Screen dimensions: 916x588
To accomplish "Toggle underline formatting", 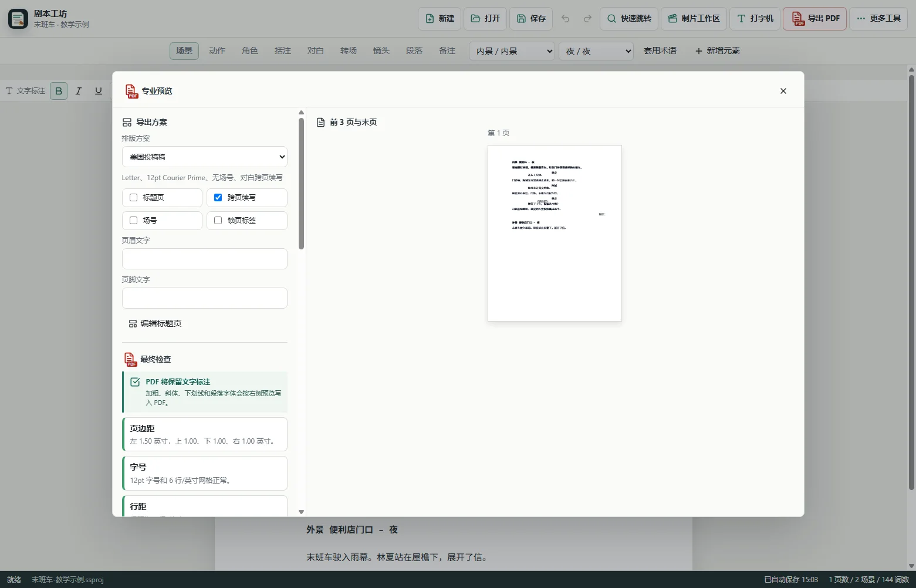I will click(x=99, y=91).
